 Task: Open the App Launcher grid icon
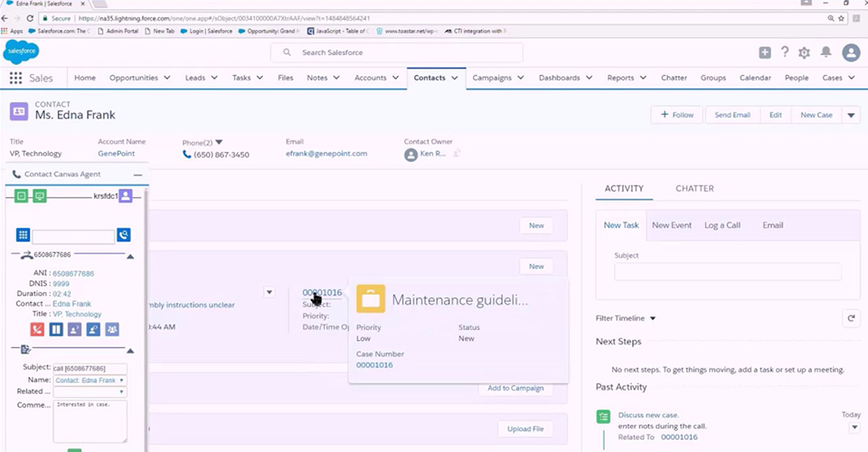pos(15,78)
